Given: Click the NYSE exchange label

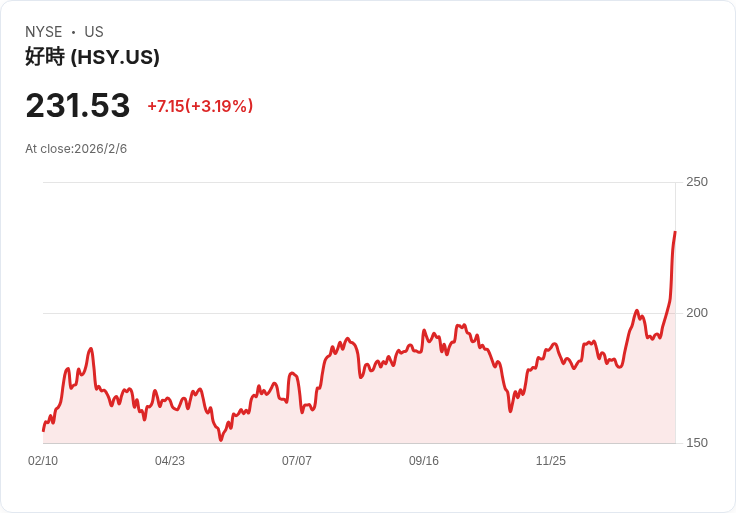Looking at the screenshot, I should tap(44, 32).
